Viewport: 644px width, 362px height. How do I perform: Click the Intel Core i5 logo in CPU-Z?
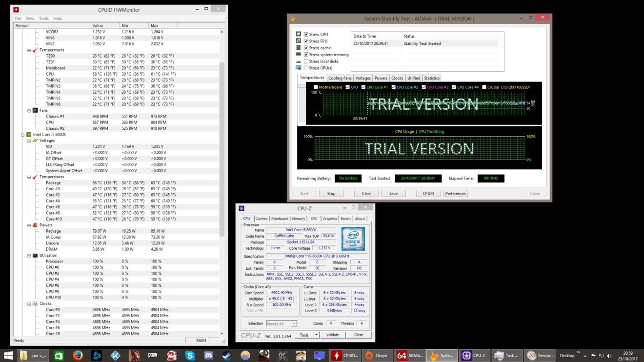click(x=353, y=239)
